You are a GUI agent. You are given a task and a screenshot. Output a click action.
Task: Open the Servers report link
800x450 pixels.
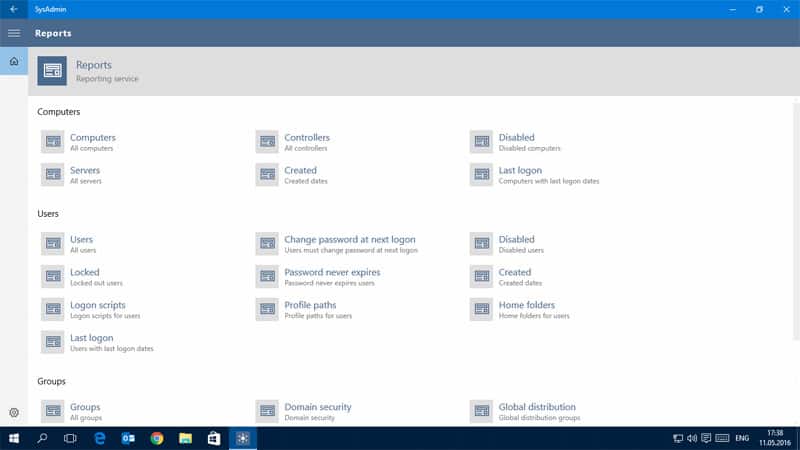(x=85, y=170)
